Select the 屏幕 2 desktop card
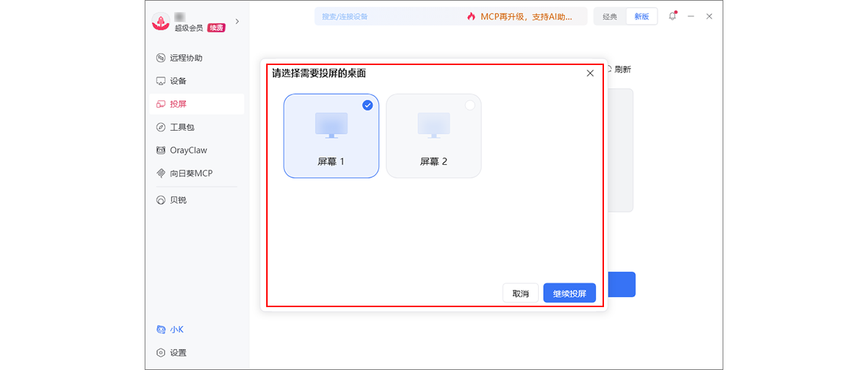Screen dimensions: 868x370 tap(434, 136)
